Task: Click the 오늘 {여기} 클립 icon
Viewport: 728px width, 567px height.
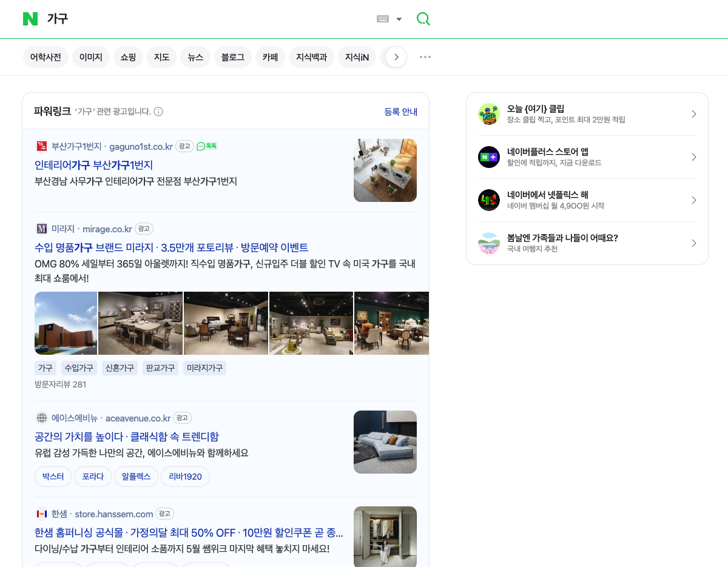Action: click(x=489, y=114)
